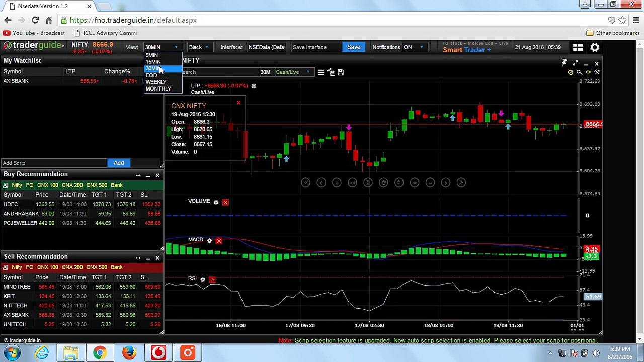The width and height of the screenshot is (644, 362).
Task: Remove the VOLUME indicator
Action: click(225, 202)
